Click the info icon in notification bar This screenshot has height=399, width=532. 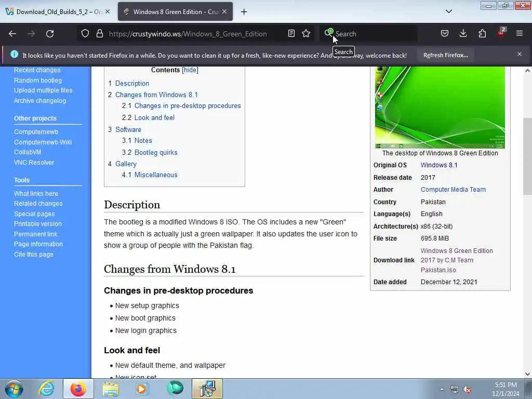pyautogui.click(x=14, y=54)
